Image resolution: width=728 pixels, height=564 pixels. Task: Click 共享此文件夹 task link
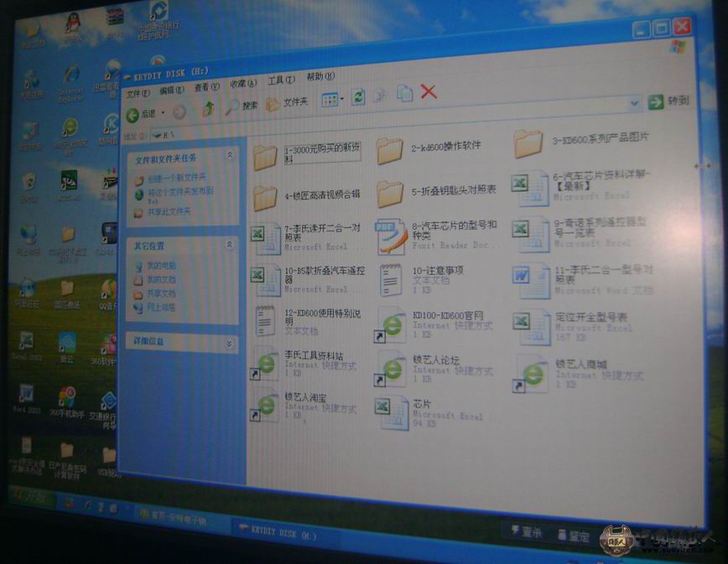click(x=163, y=212)
